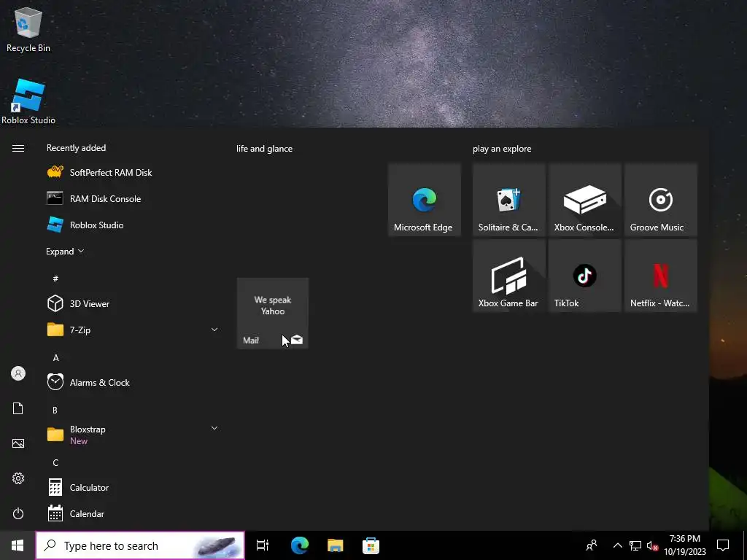Expand the Start hamburger menu
The image size is (747, 560).
click(18, 148)
